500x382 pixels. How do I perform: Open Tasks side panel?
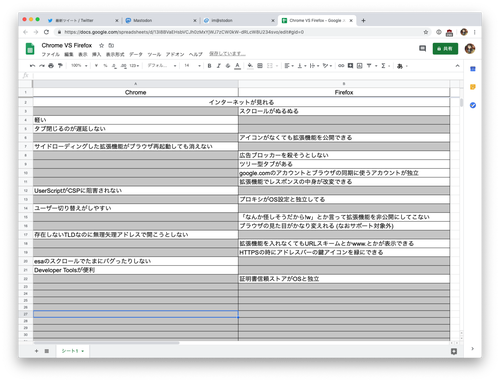coord(473,105)
